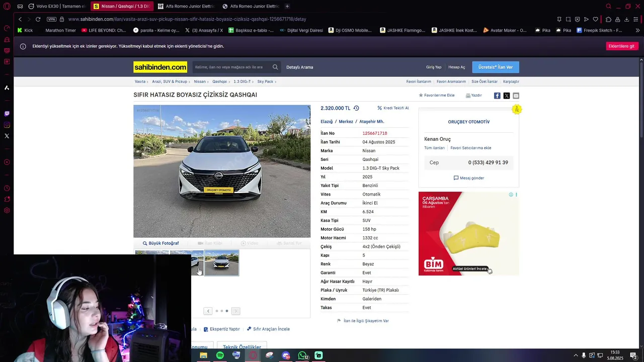Image resolution: width=644 pixels, height=362 pixels.
Task: Select the Sky Pack breadcrumb
Action: click(265, 81)
